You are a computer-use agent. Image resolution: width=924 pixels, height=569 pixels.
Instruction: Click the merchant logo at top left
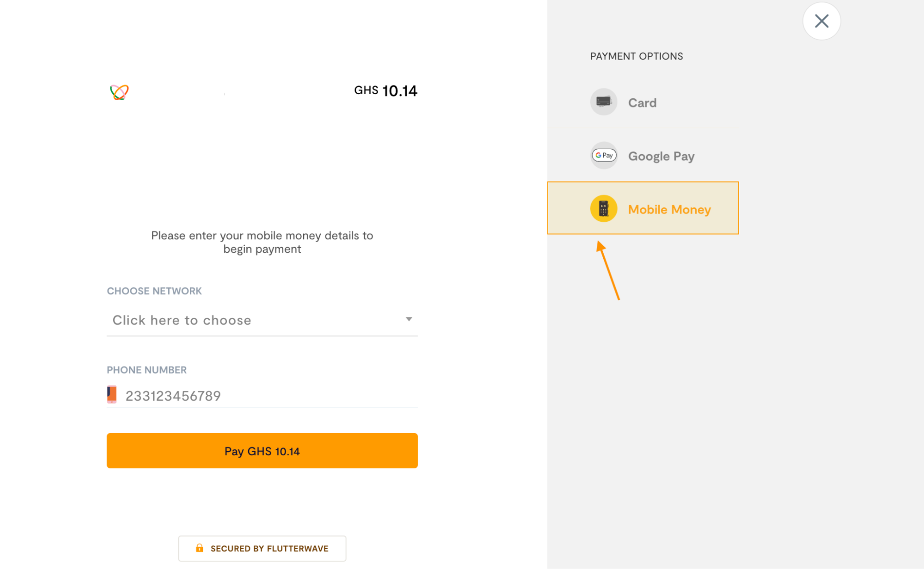119,92
